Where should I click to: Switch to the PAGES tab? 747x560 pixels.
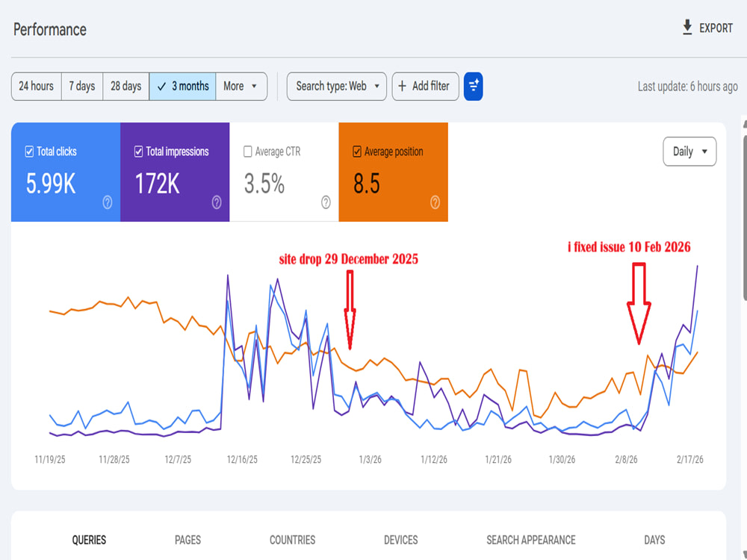click(187, 540)
